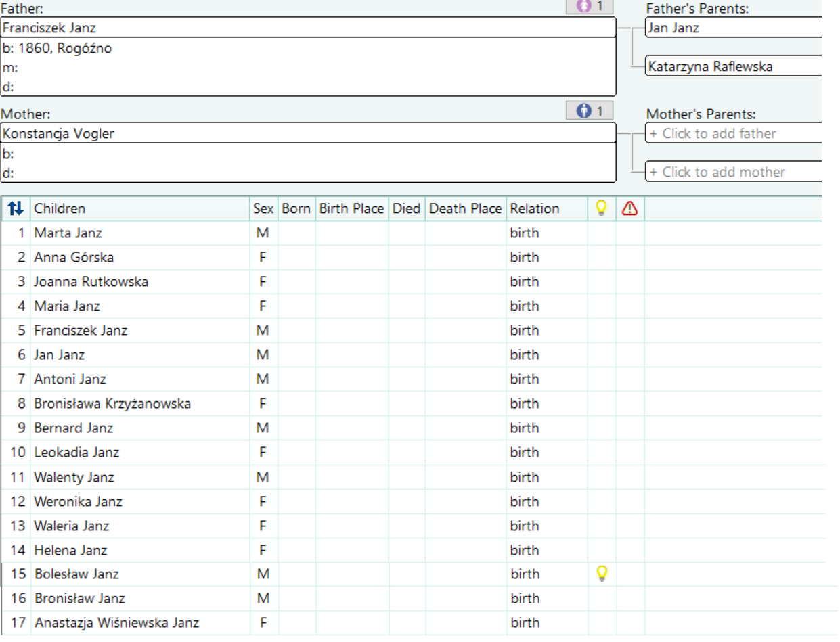Click the lightbulb hints column header icon
The width and height of the screenshot is (840, 642).
[x=600, y=209]
